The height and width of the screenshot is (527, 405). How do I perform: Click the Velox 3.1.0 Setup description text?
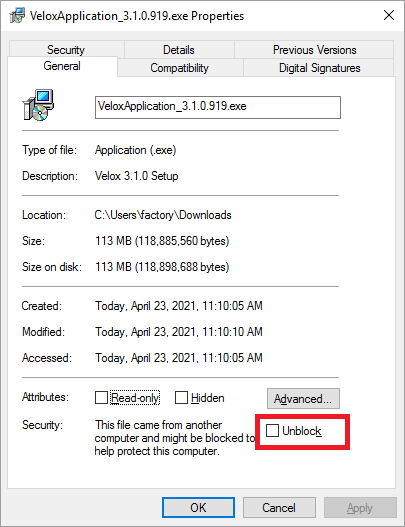click(x=136, y=176)
